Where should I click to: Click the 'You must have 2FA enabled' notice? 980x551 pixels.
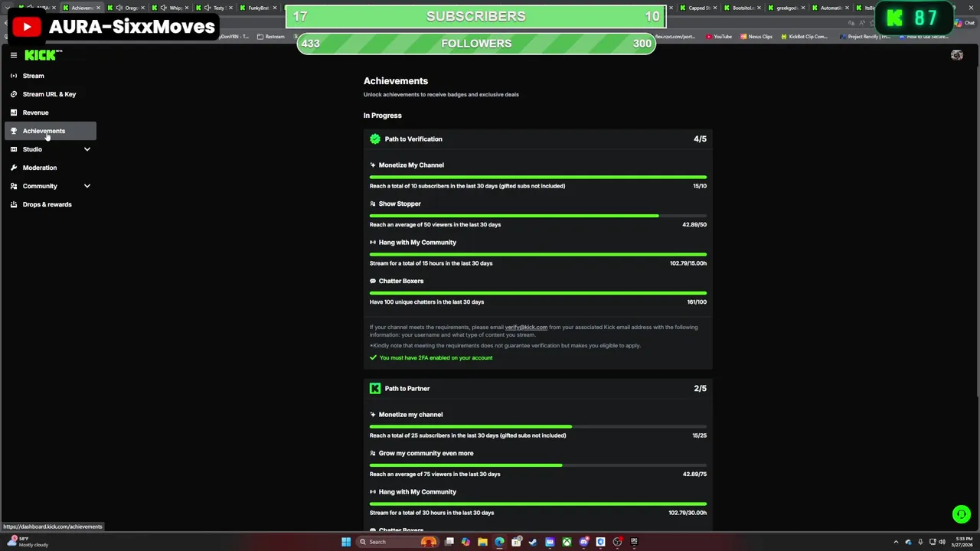[436, 358]
